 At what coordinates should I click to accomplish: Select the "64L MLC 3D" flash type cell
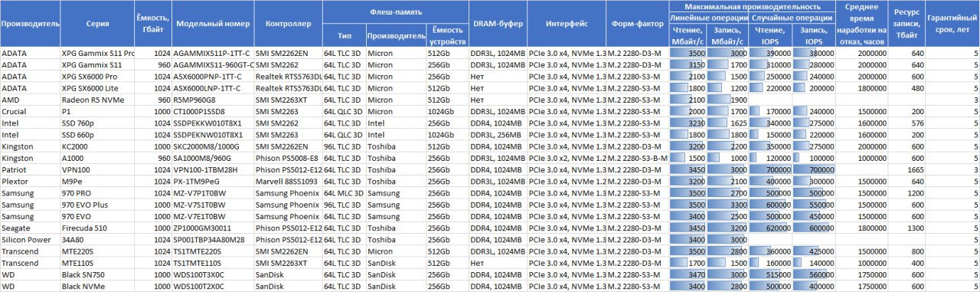click(344, 193)
